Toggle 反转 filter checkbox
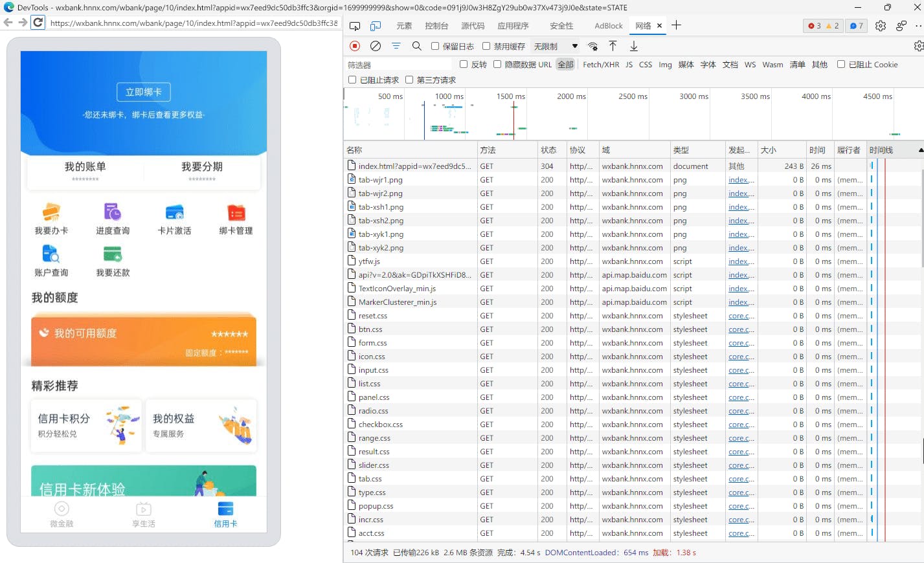The width and height of the screenshot is (924, 563). [464, 64]
